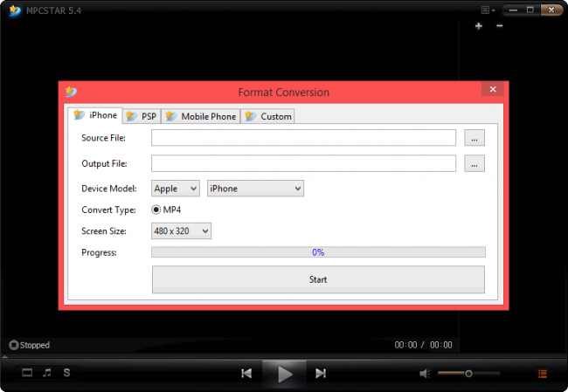The height and width of the screenshot is (392, 568).
Task: Open the Mobile Phone tab
Action: pyautogui.click(x=201, y=116)
